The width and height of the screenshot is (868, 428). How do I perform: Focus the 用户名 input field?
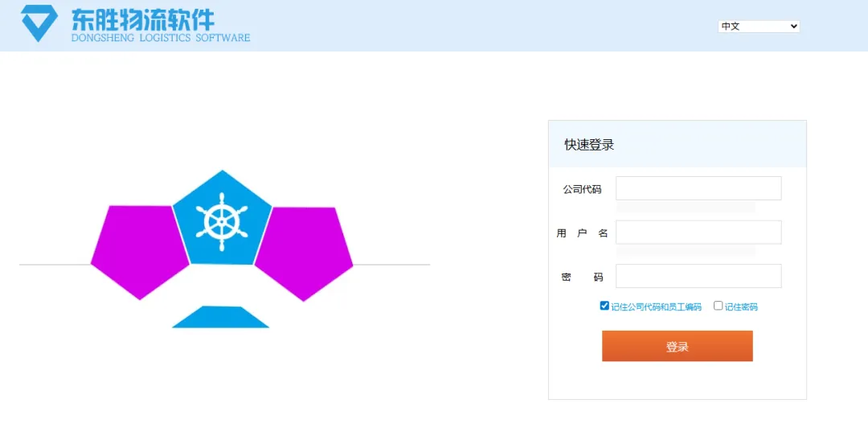click(698, 233)
